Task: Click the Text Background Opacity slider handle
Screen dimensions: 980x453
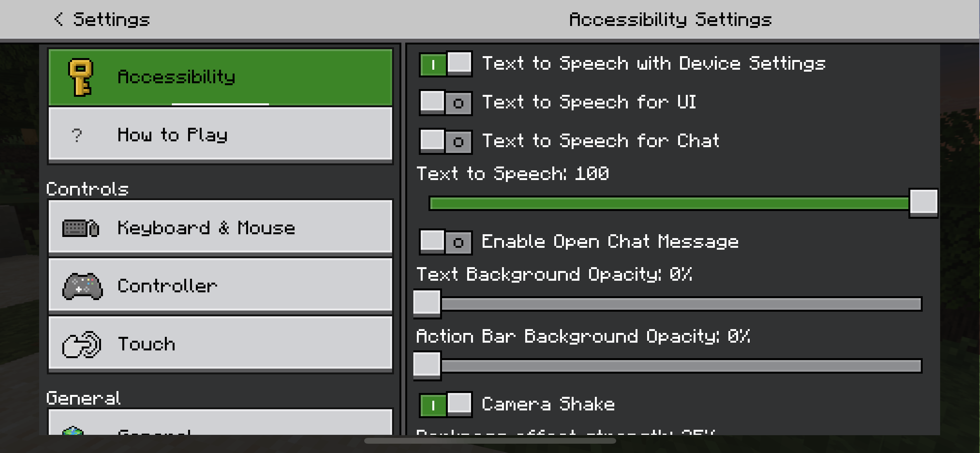Action: click(427, 304)
